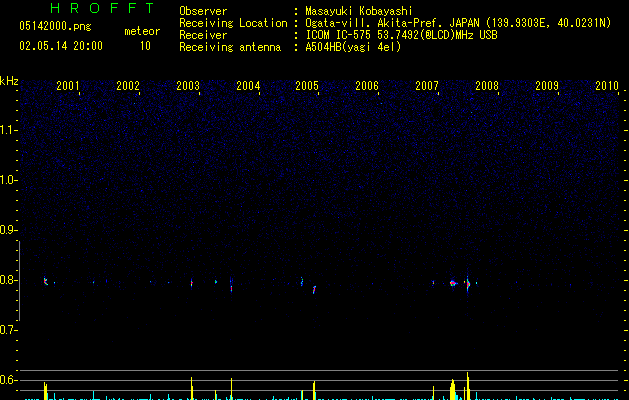Click the 'Observer' field label
This screenshot has width=629, height=400.
pos(203,11)
